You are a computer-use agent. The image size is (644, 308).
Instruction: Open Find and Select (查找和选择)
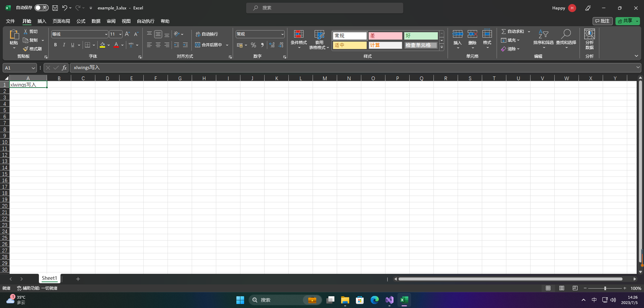click(x=566, y=39)
